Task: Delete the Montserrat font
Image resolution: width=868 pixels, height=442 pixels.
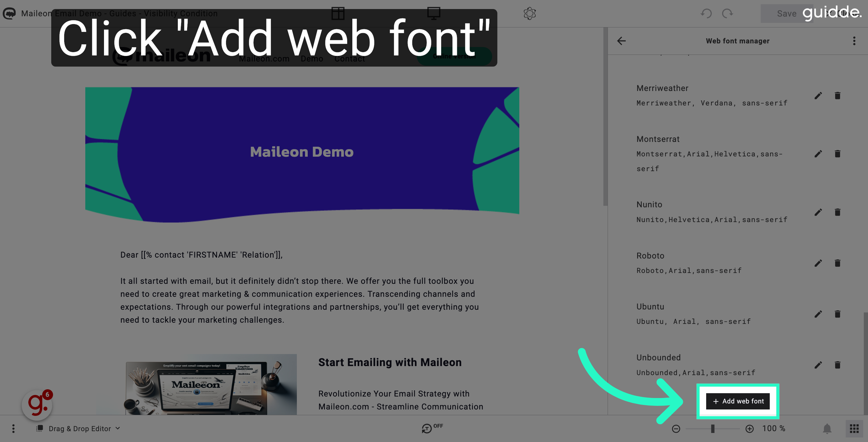Action: [837, 154]
